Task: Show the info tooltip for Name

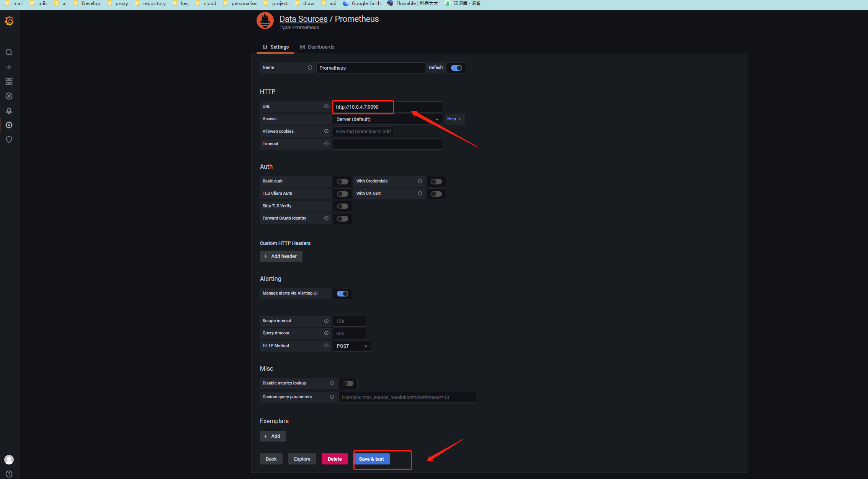Action: point(310,68)
